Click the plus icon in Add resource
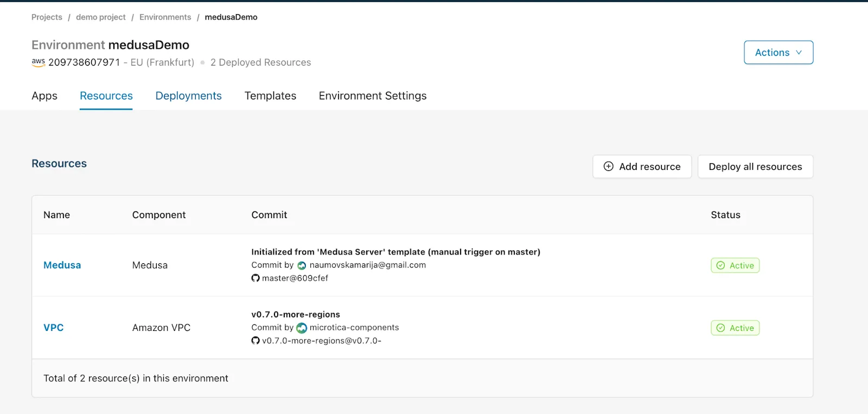 pyautogui.click(x=609, y=167)
